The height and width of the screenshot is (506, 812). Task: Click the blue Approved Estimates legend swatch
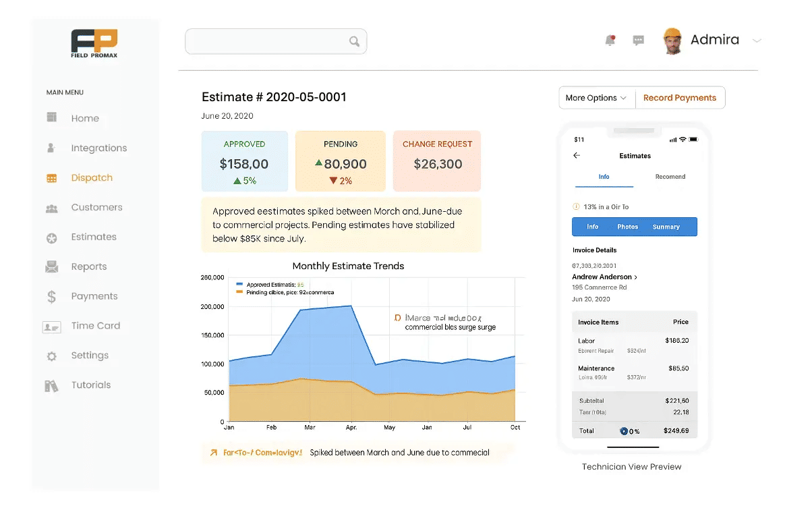pos(239,285)
